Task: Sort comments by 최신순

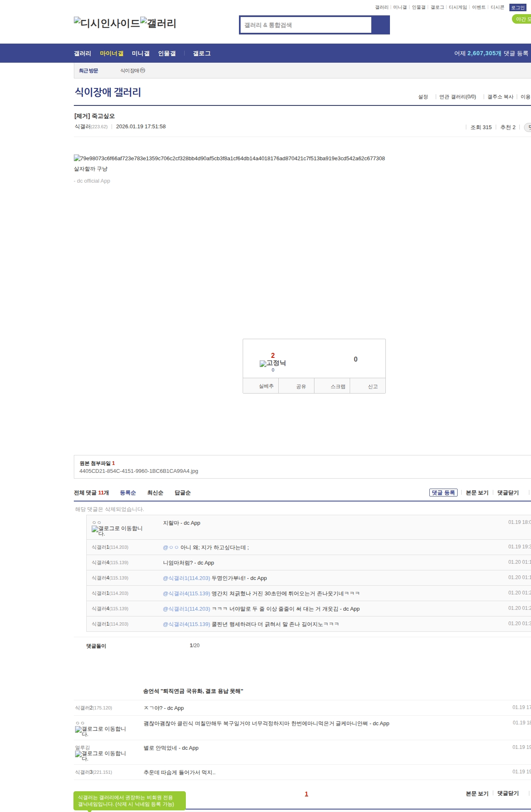Action: 155,493
